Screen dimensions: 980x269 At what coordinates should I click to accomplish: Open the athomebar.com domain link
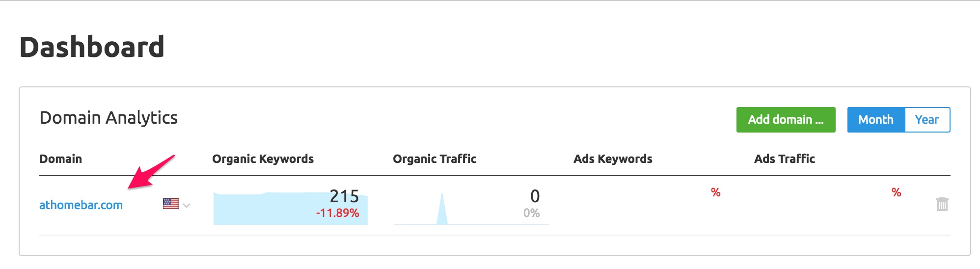point(81,205)
